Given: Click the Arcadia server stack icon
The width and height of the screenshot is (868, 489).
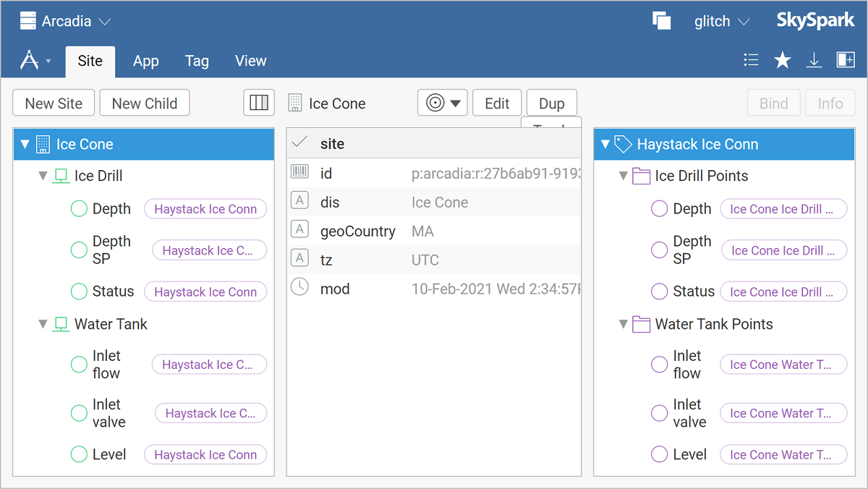Looking at the screenshot, I should tap(28, 21).
